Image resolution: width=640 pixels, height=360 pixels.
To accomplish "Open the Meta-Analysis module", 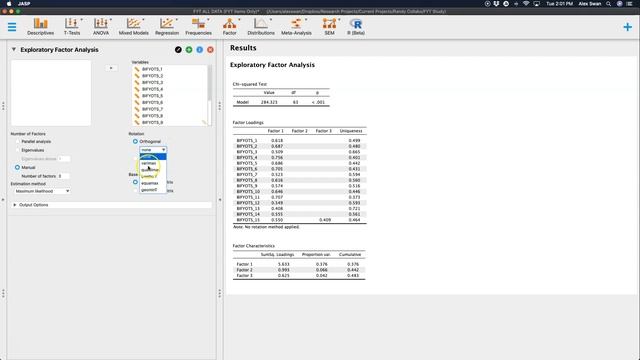I will click(296, 27).
